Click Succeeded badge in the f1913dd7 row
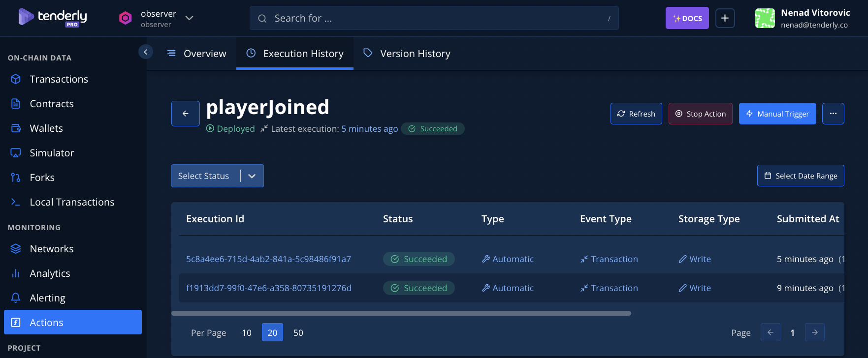This screenshot has width=868, height=358. click(x=419, y=288)
